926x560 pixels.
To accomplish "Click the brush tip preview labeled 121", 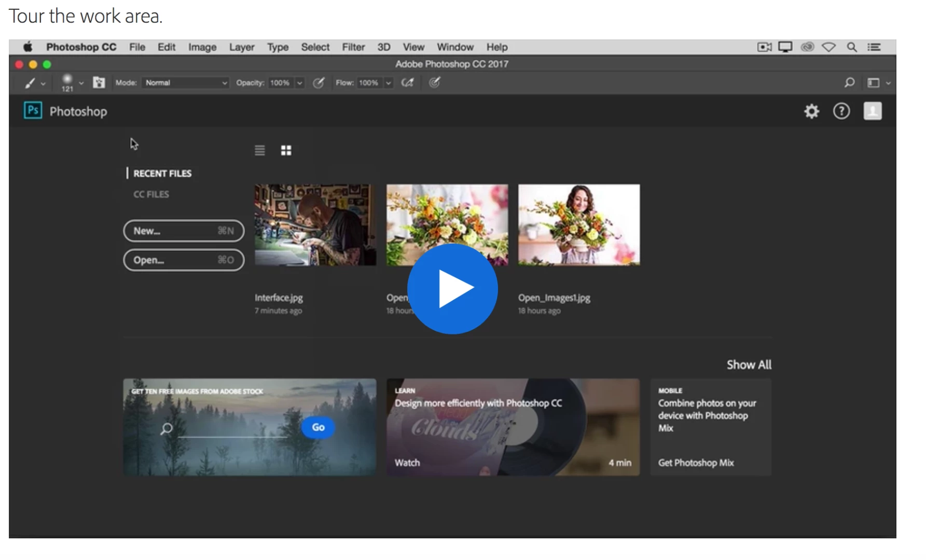I will tap(67, 82).
